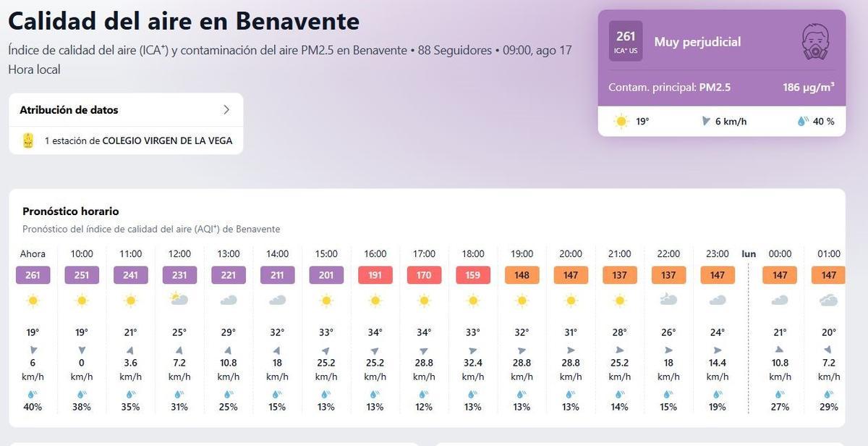Screen dimensions: 868x446
Task: Select the sunny weather icon under Ahora
Action: [x=32, y=299]
